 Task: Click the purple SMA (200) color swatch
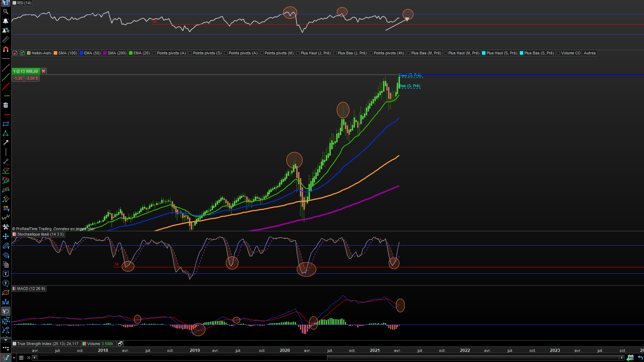pyautogui.click(x=105, y=53)
